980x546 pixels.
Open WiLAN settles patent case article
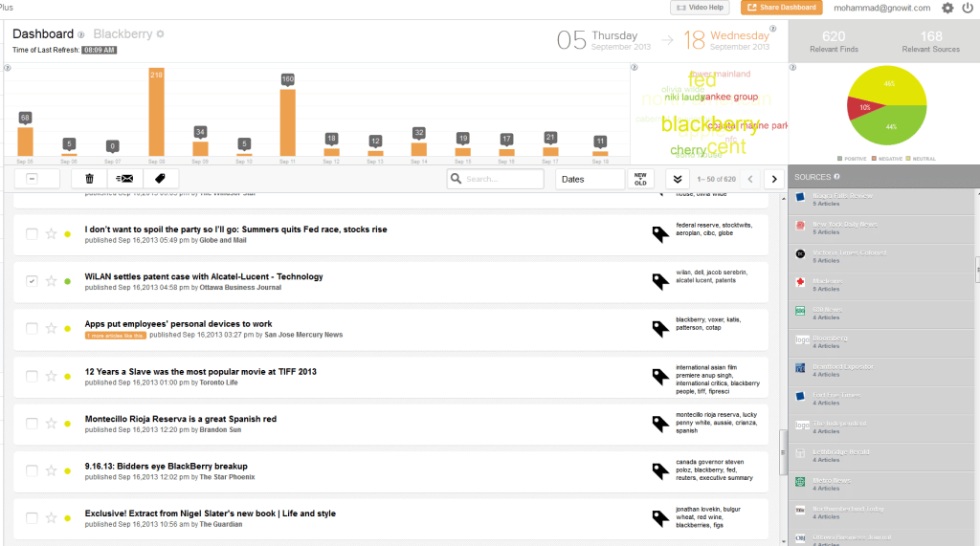click(204, 276)
